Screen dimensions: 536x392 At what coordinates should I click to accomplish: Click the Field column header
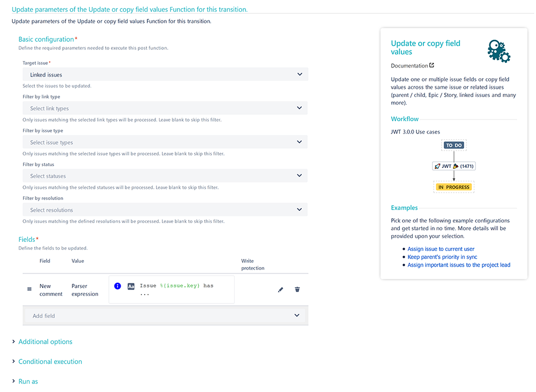pyautogui.click(x=45, y=261)
